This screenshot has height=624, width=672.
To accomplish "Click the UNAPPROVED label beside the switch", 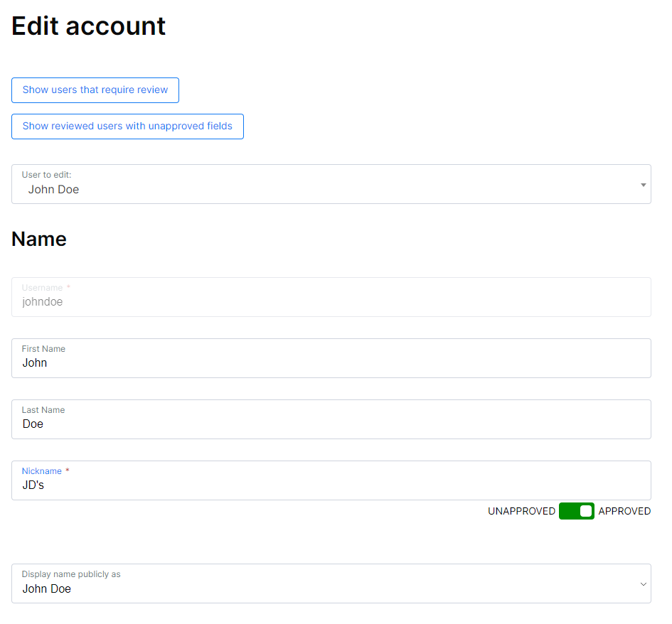I will click(521, 511).
